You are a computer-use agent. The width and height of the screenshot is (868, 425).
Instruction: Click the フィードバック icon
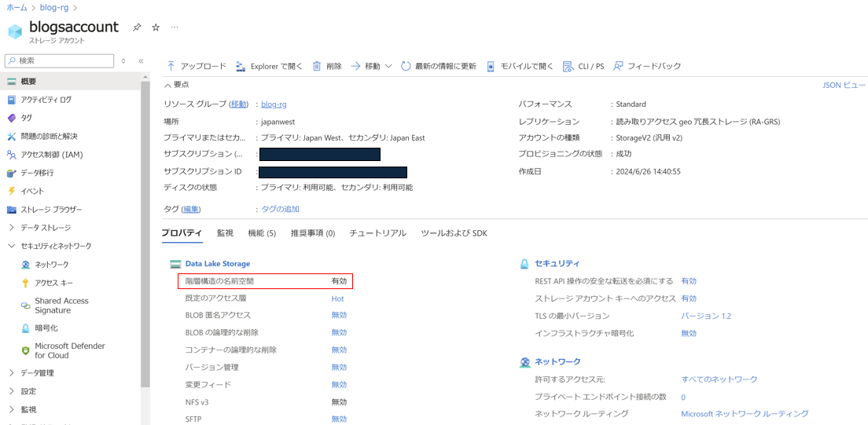pos(618,66)
